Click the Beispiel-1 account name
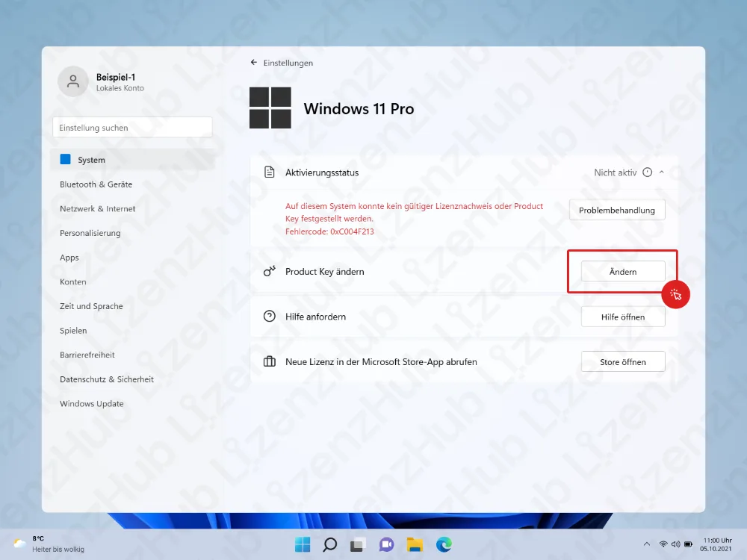The height and width of the screenshot is (560, 747). (116, 77)
